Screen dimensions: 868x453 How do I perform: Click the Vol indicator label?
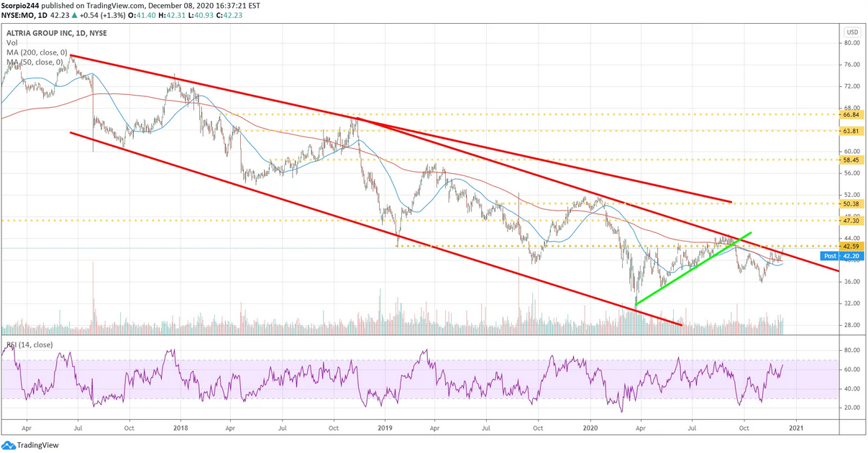[x=12, y=43]
